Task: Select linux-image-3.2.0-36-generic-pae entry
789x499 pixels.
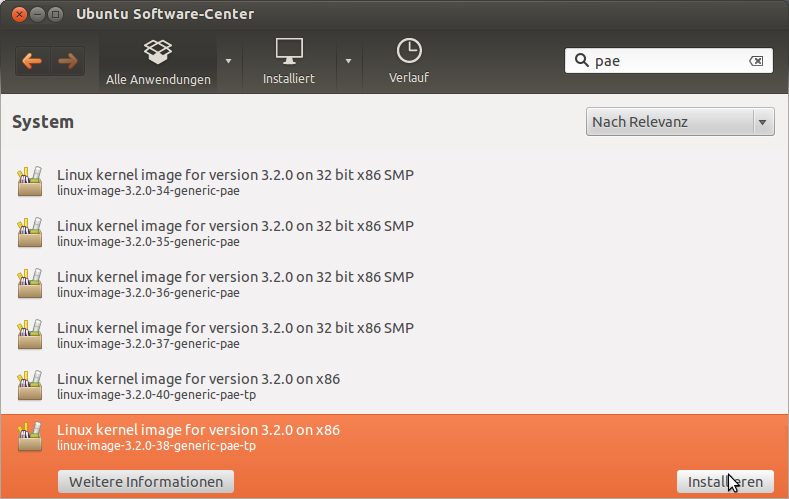Action: (394, 283)
